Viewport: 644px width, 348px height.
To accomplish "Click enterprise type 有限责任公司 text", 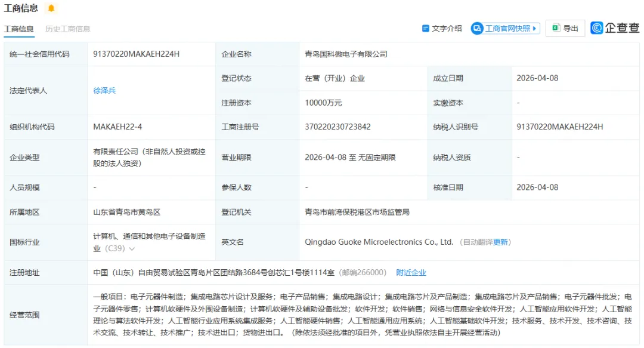I will pyautogui.click(x=149, y=158).
